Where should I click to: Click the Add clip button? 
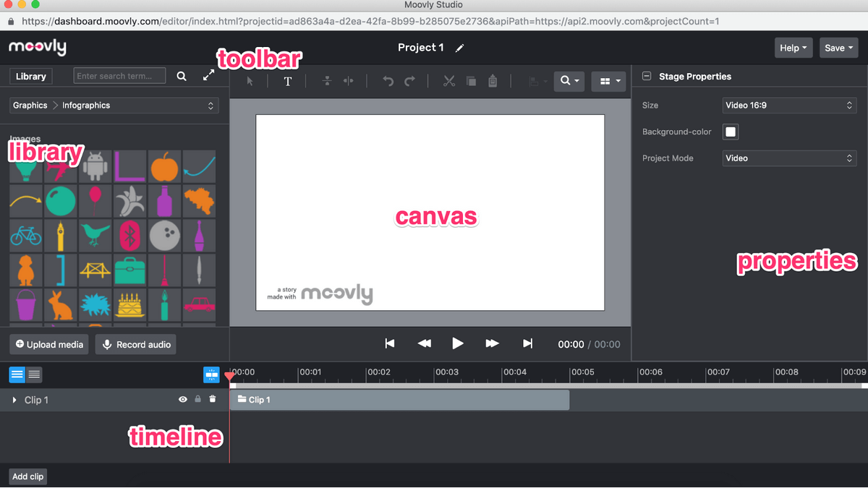coord(28,476)
